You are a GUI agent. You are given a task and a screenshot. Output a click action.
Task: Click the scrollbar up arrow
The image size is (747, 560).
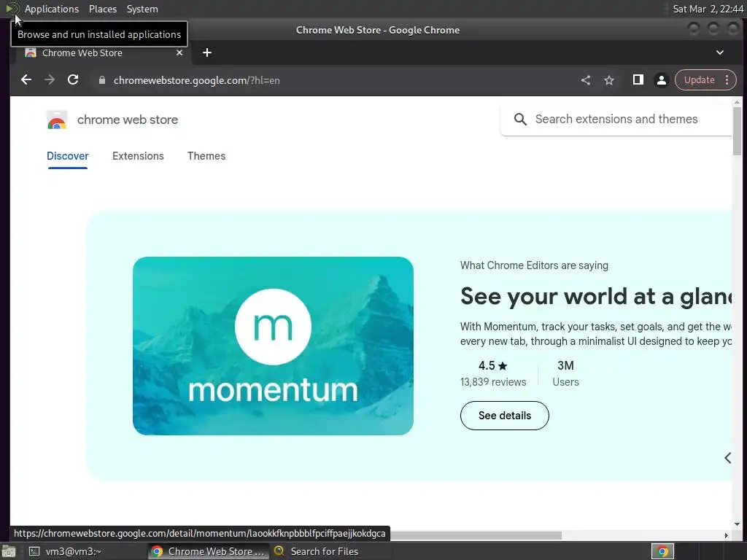coord(737,102)
